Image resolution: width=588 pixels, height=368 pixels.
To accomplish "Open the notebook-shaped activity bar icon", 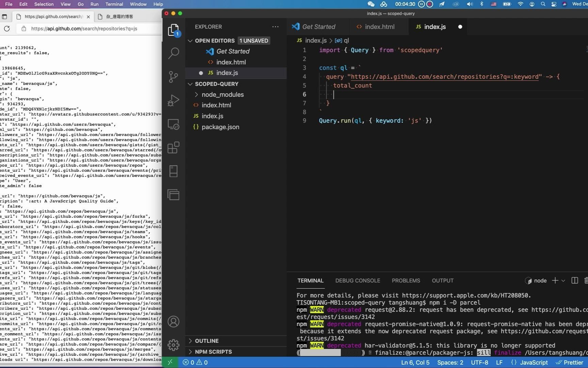I will [x=174, y=171].
